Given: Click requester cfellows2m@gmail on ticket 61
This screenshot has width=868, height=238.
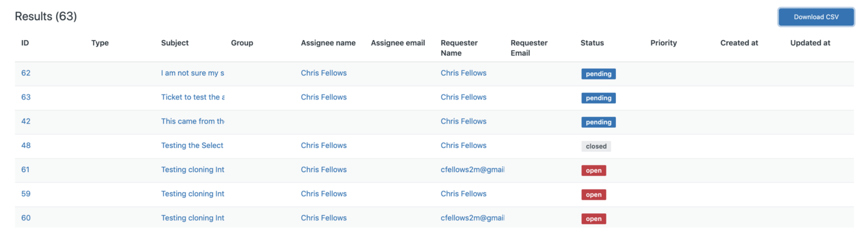Looking at the screenshot, I should pyautogui.click(x=472, y=169).
